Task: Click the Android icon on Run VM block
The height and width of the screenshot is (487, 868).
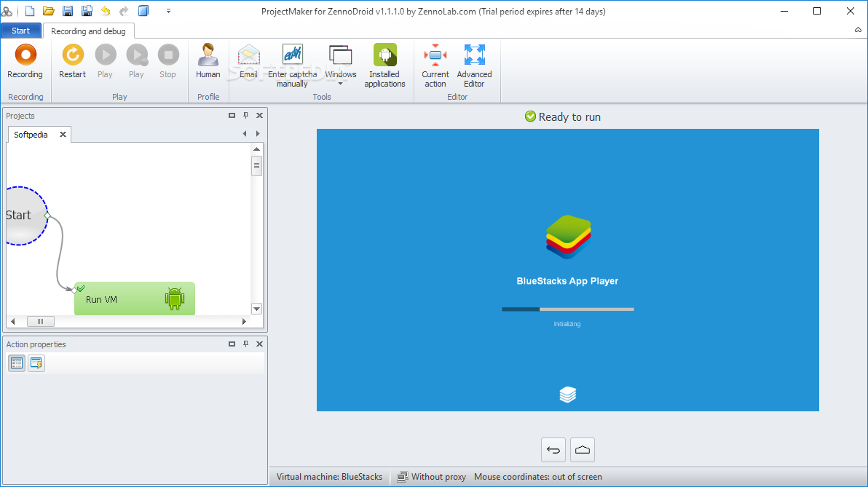Action: [x=174, y=299]
